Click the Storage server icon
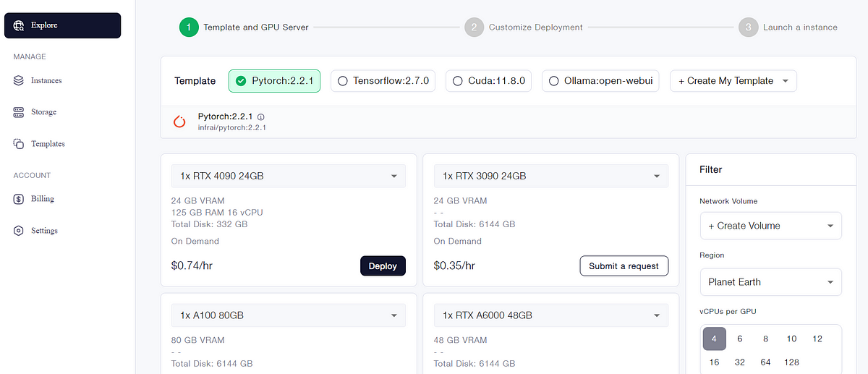Viewport: 868px width, 374px height. click(x=19, y=112)
